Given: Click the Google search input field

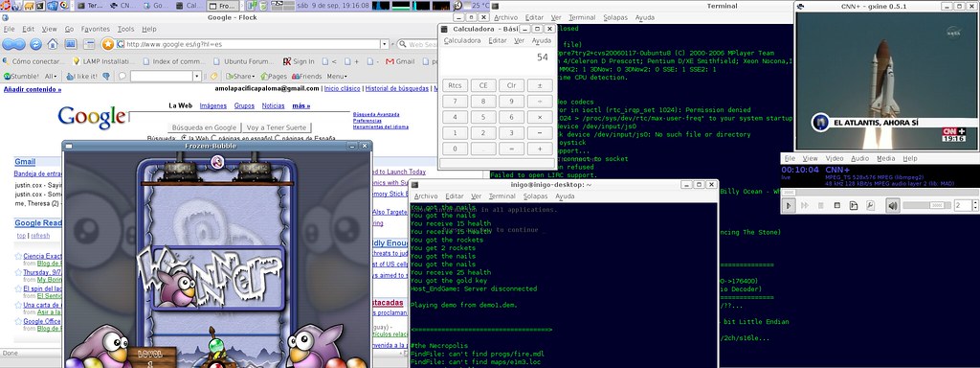Looking at the screenshot, I should tap(239, 116).
